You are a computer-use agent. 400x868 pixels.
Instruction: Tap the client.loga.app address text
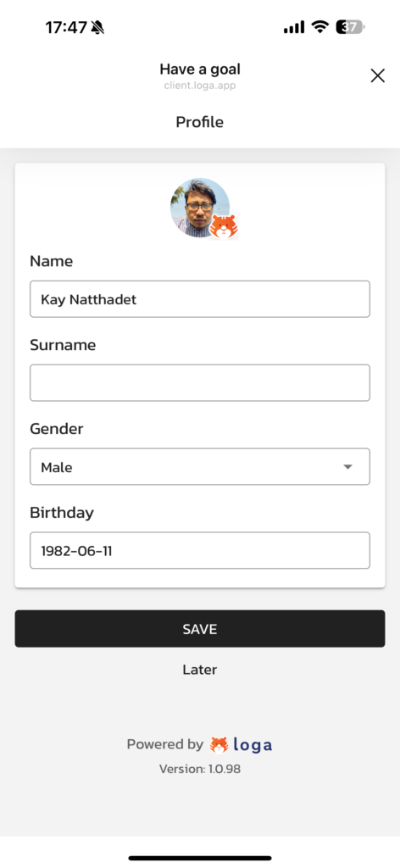pos(200,86)
